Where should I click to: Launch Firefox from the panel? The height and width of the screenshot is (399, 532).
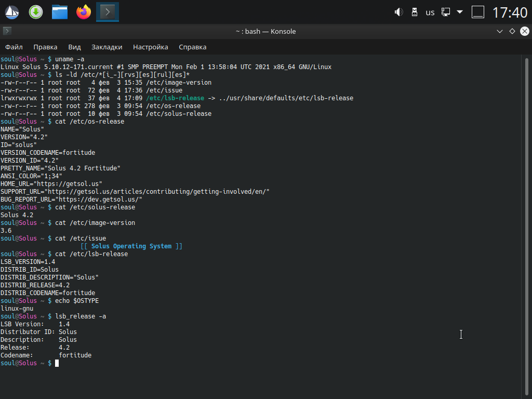coord(84,12)
